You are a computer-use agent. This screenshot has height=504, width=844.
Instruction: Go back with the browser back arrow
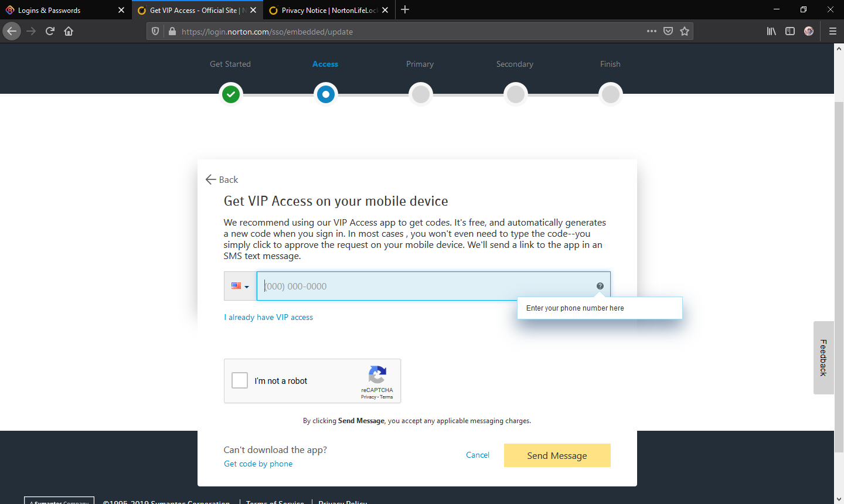coord(12,31)
